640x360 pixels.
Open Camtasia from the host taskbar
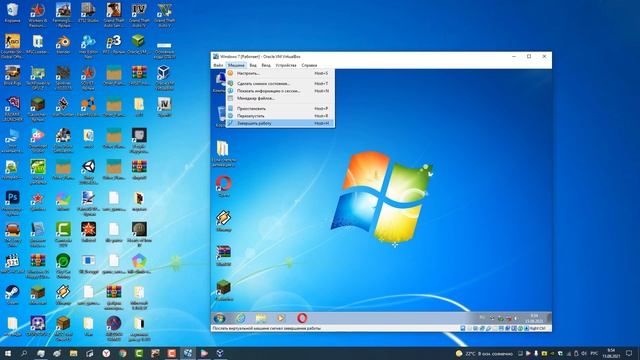coord(139,353)
